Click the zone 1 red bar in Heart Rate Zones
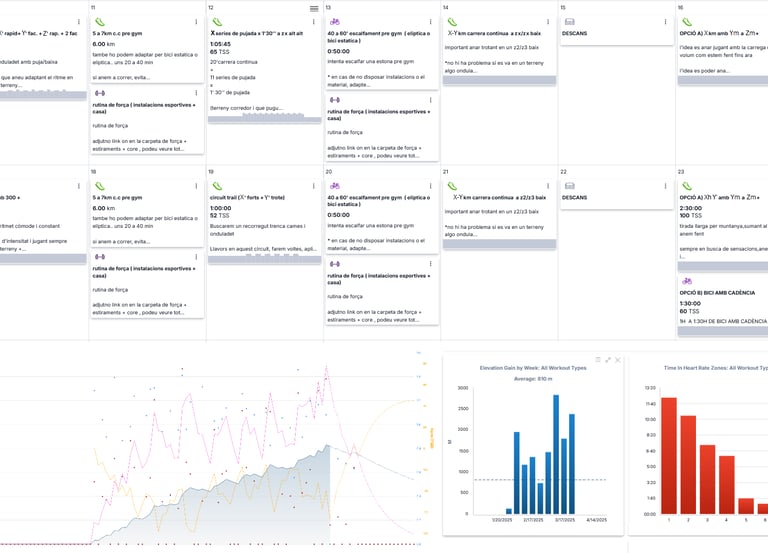Image resolution: width=768 pixels, height=553 pixels. coord(669,456)
